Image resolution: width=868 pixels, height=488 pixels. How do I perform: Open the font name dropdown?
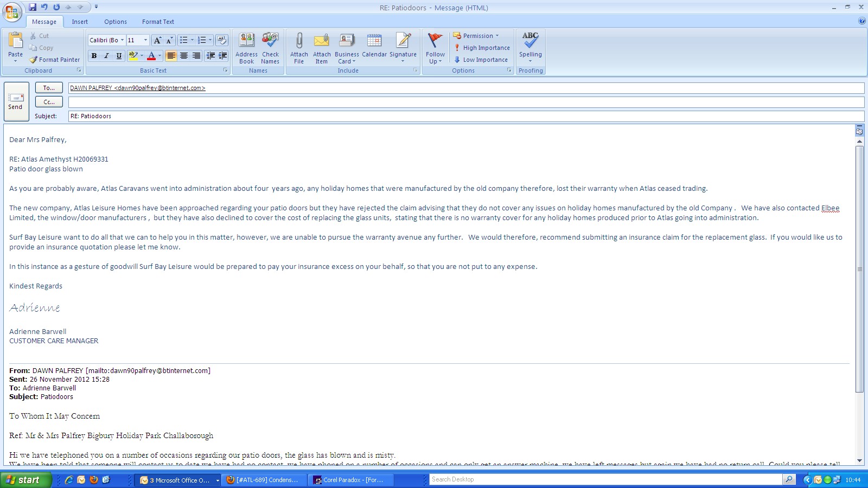pos(122,40)
